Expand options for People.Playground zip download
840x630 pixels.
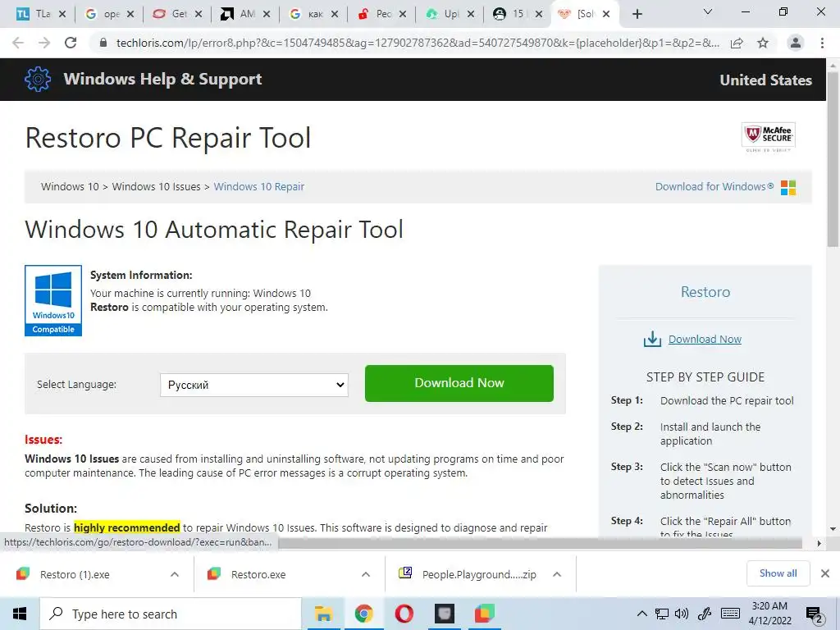pyautogui.click(x=557, y=574)
